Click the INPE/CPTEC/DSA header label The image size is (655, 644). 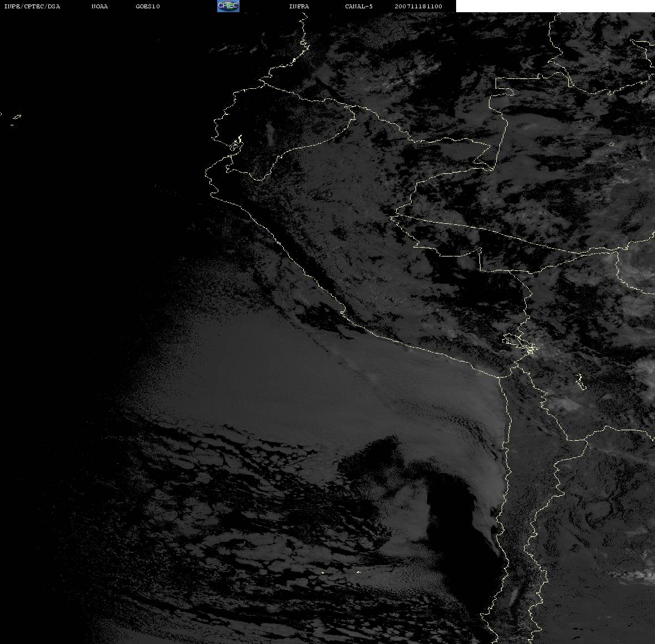(32, 6)
